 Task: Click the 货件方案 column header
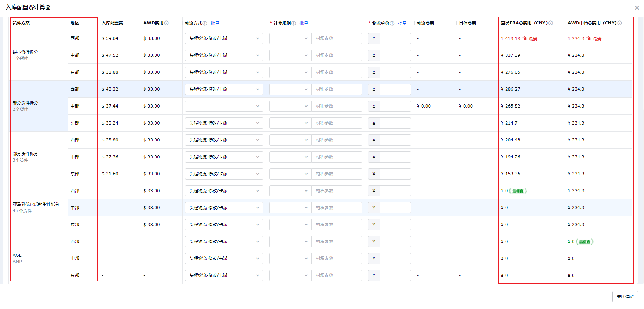tap(21, 23)
